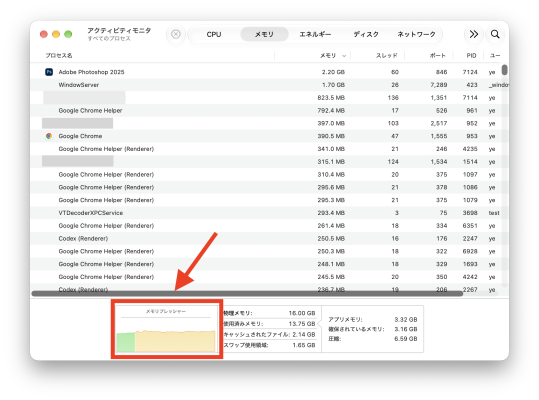
Task: Select the メモリ tab
Action: pyautogui.click(x=264, y=34)
